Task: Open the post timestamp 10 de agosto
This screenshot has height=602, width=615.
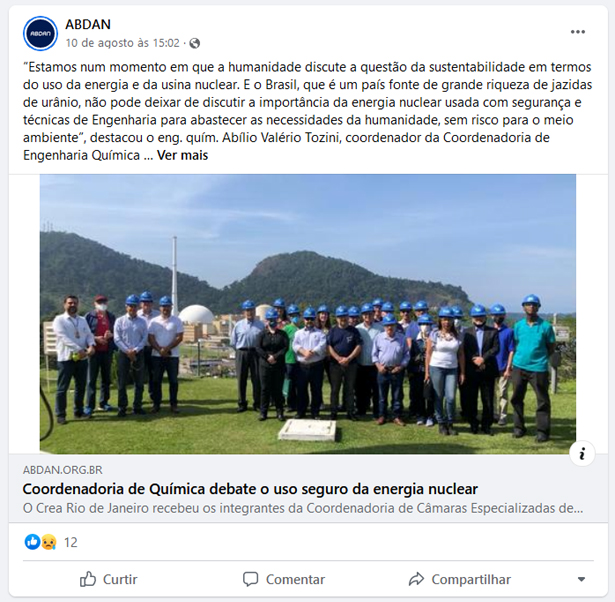Action: pyautogui.click(x=122, y=43)
